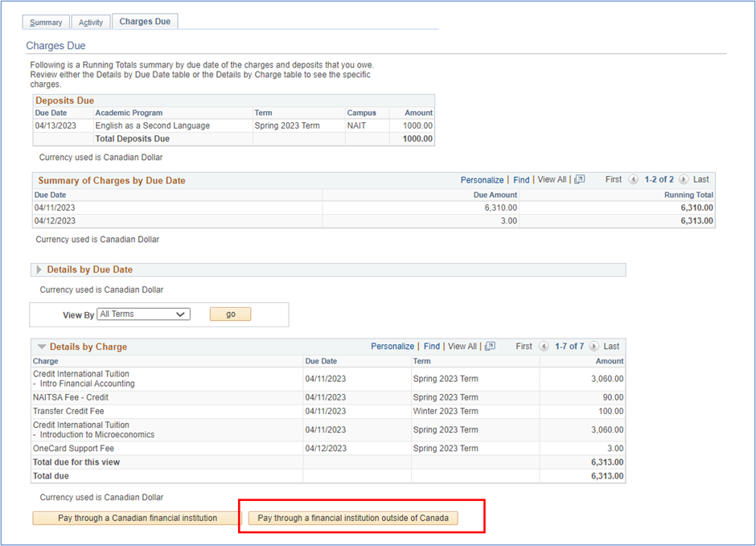Open popup window icon in Details by Charge header

pos(490,346)
